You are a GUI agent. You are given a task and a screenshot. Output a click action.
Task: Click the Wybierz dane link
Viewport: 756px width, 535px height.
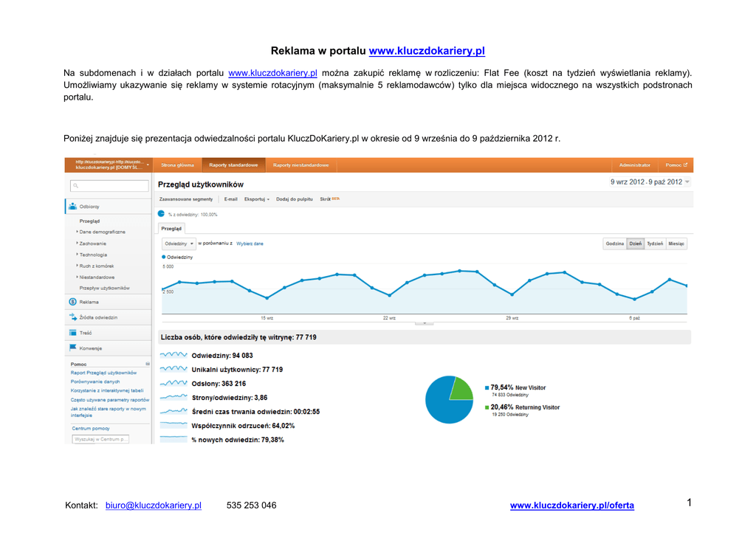250,244
